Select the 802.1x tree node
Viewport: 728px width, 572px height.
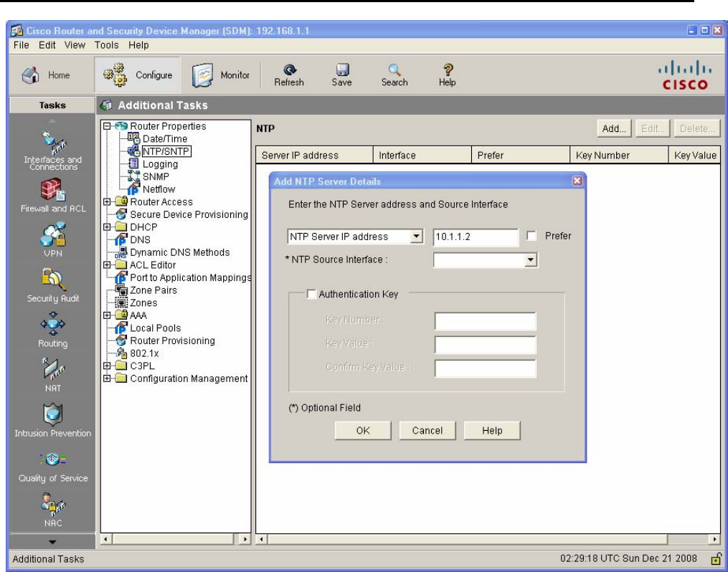click(x=144, y=353)
